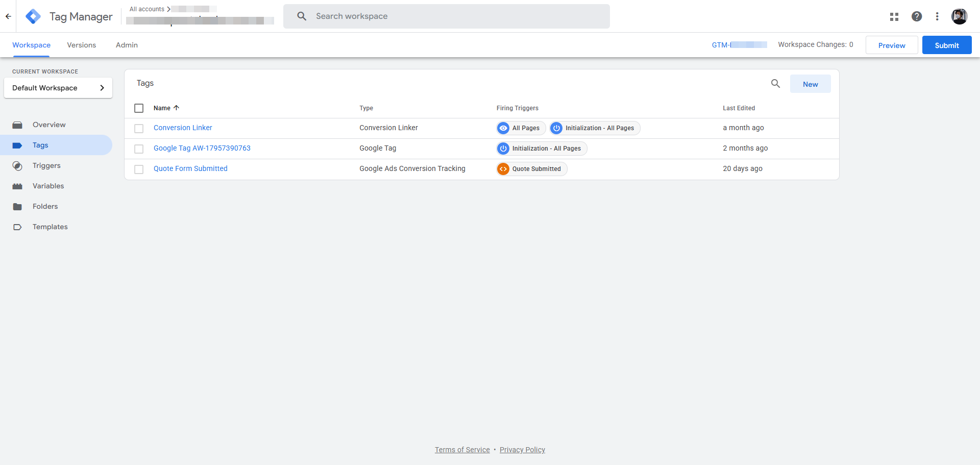The width and height of the screenshot is (980, 465).
Task: Click Google Ads Conversion Tracking type cell
Action: point(412,168)
